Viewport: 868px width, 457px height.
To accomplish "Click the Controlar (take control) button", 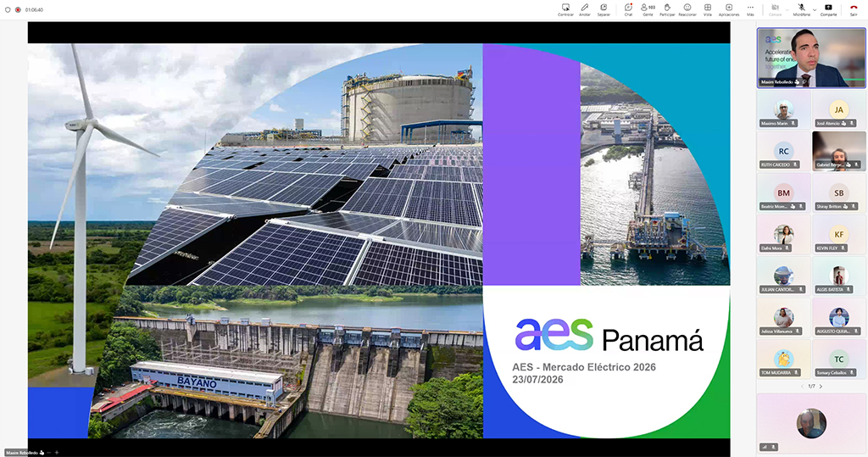I will (x=565, y=9).
